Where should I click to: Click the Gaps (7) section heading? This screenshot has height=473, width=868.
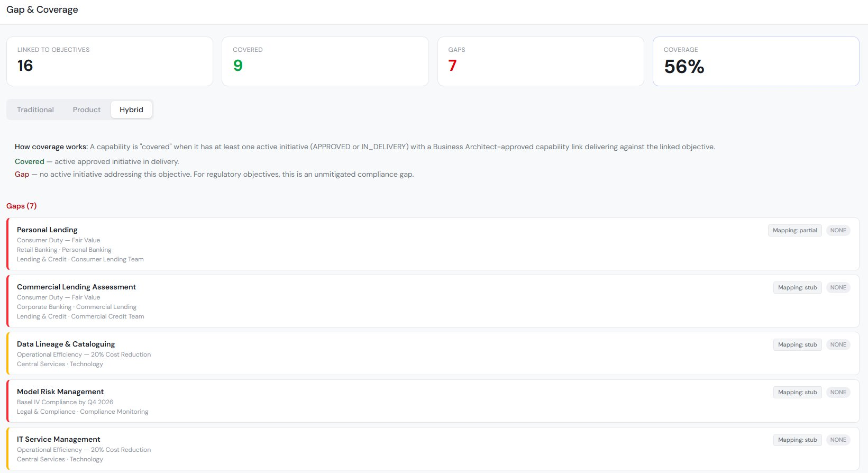[22, 206]
